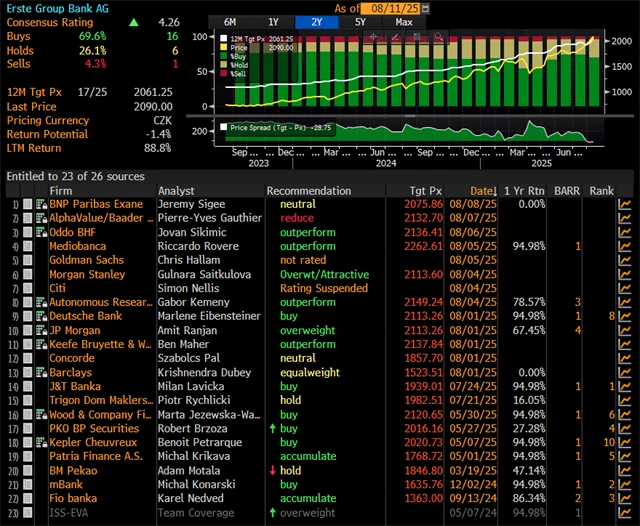The width and height of the screenshot is (640, 526).
Task: Open report icon next to Barclays
Action: tap(41, 372)
